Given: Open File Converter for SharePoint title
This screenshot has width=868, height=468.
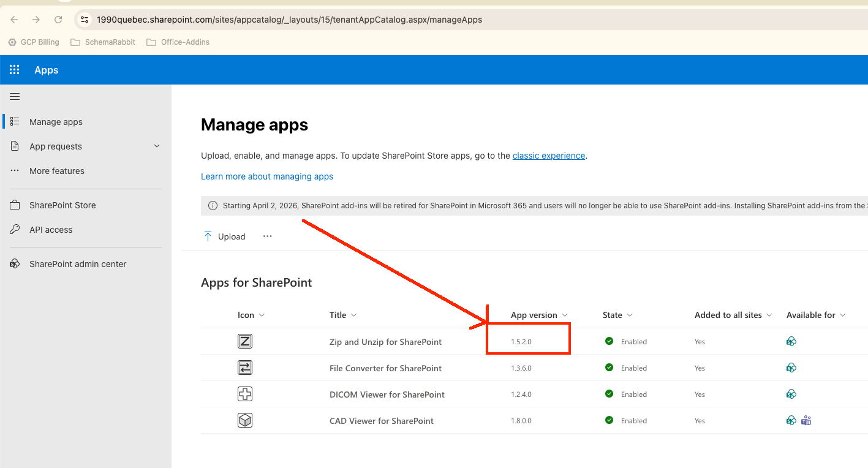Looking at the screenshot, I should coord(385,368).
